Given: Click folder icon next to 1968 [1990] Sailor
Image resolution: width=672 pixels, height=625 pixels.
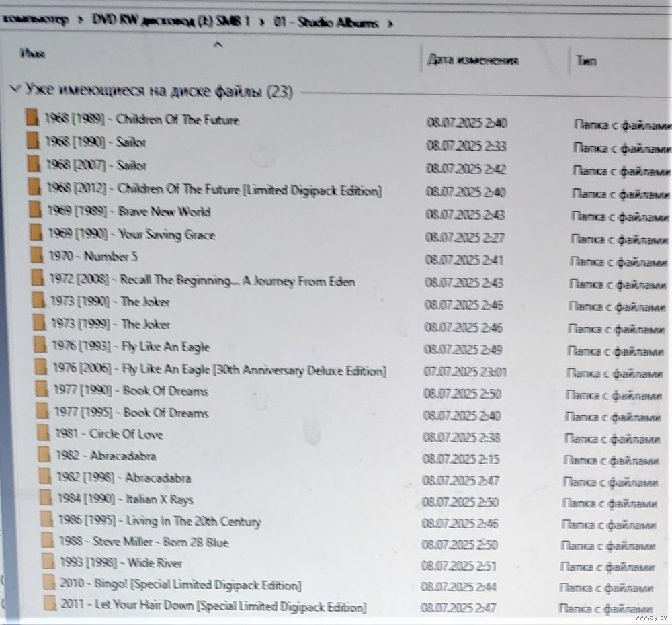Looking at the screenshot, I should 33,140.
